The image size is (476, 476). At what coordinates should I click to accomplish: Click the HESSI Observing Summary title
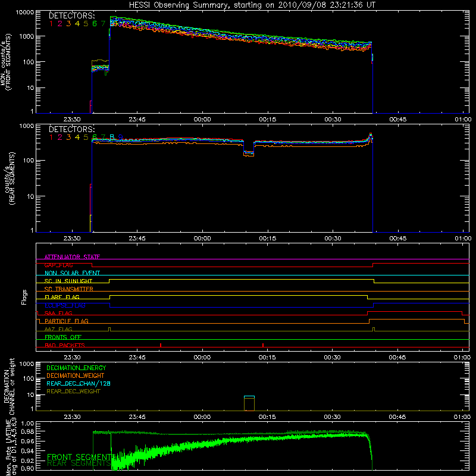(252, 5)
